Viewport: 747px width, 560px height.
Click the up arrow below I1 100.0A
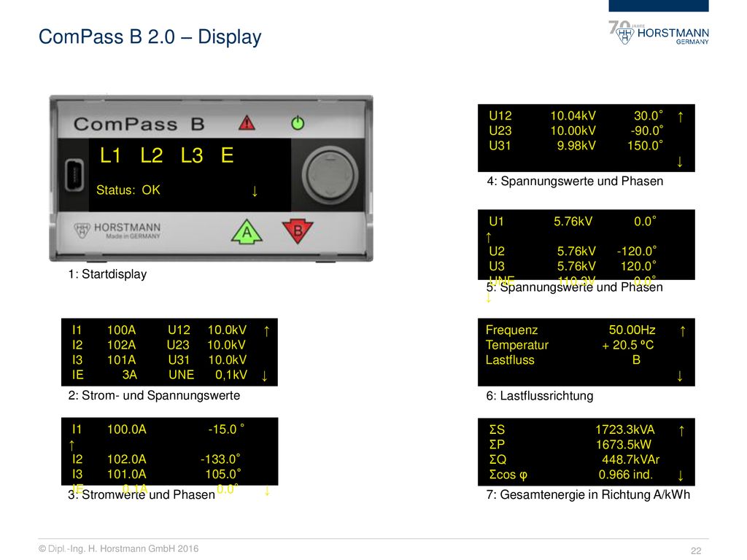pyautogui.click(x=72, y=446)
